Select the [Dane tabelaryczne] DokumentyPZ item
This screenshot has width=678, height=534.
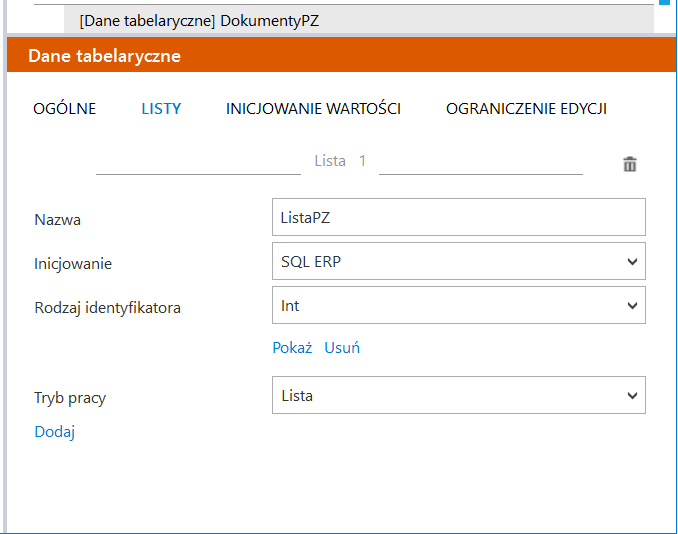pyautogui.click(x=200, y=20)
